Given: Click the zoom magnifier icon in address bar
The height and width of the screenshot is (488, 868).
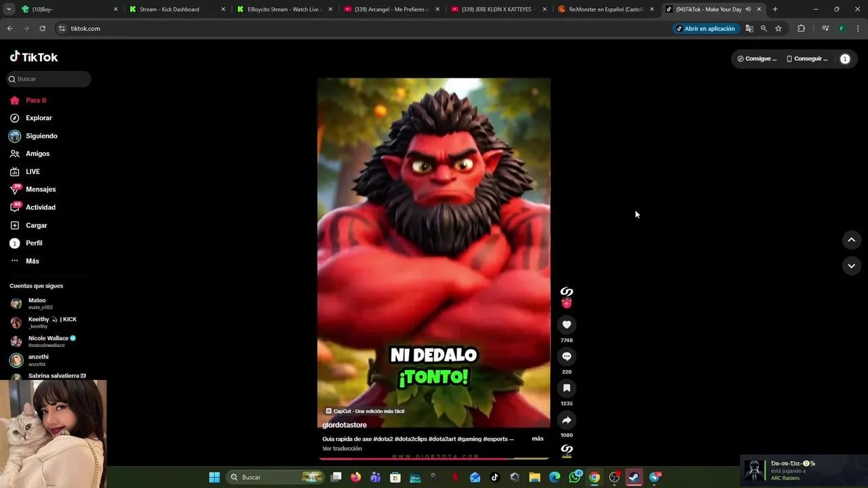Looking at the screenshot, I should pos(764,28).
